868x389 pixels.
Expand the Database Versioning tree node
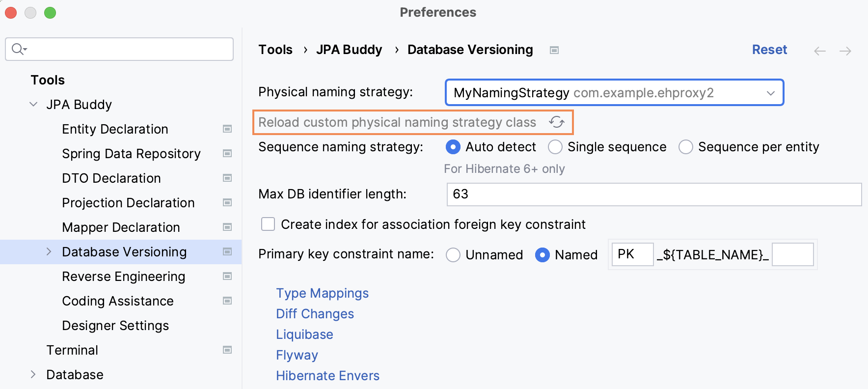tap(49, 251)
